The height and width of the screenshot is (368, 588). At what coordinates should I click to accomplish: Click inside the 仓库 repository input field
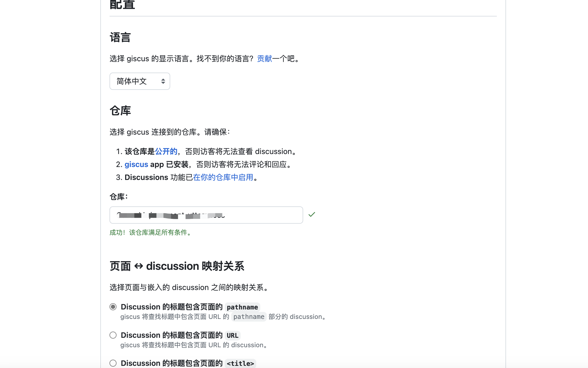pos(206,215)
